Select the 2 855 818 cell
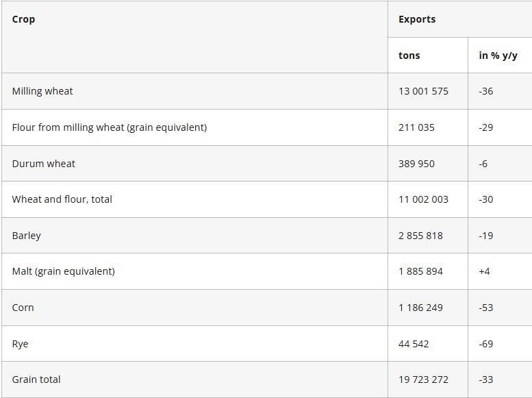Image resolution: width=532 pixels, height=398 pixels. (x=420, y=236)
